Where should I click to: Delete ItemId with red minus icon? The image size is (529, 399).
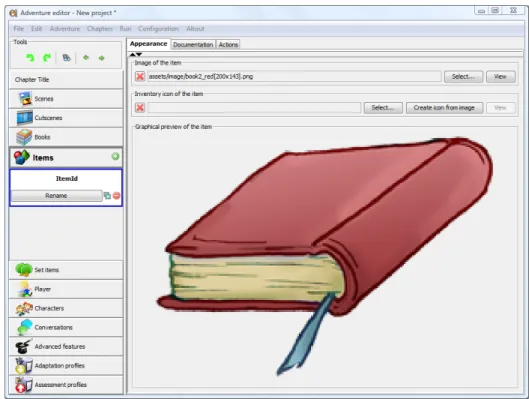(116, 196)
